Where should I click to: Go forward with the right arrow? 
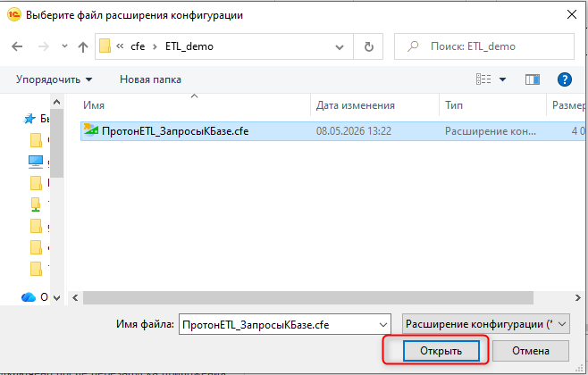[44, 46]
